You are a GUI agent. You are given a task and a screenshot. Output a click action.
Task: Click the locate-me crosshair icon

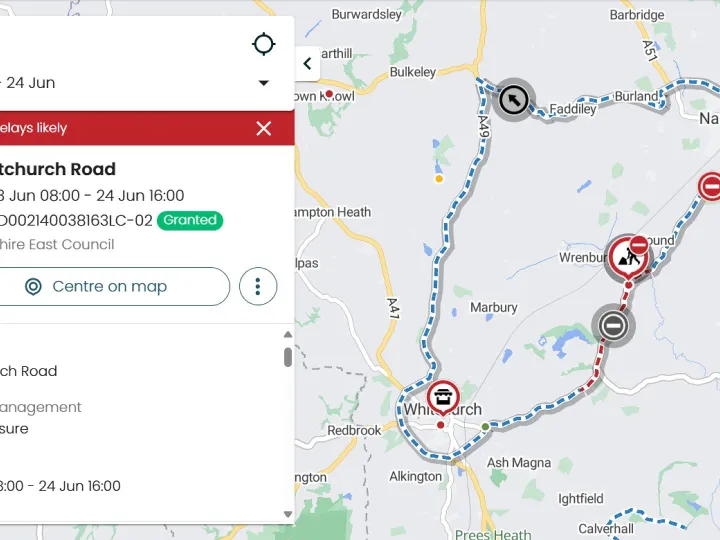coord(264,44)
